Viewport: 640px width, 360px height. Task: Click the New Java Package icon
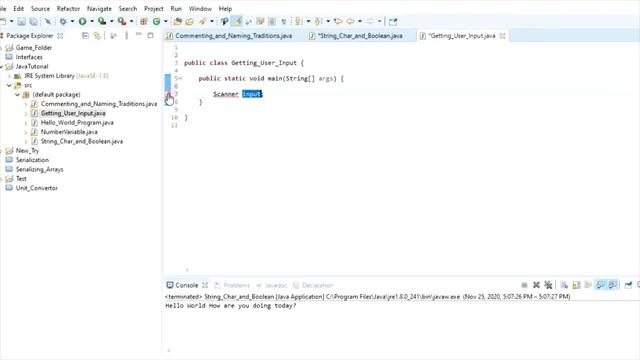tap(144, 21)
